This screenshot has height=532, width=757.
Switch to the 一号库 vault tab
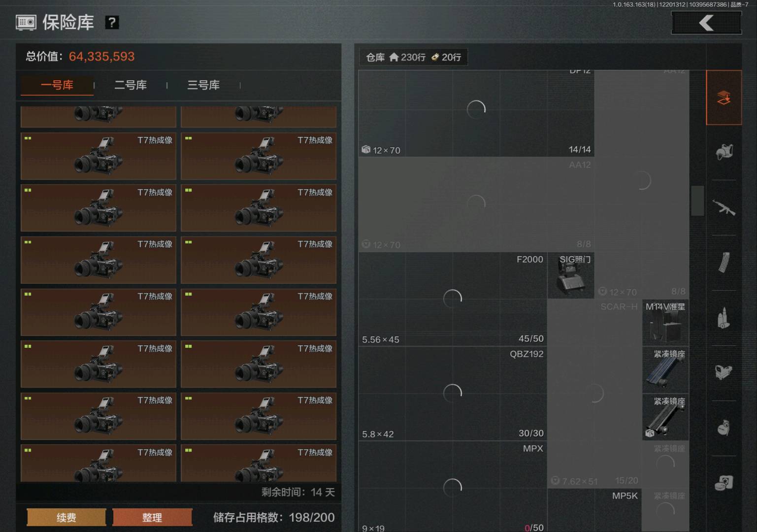(x=57, y=85)
